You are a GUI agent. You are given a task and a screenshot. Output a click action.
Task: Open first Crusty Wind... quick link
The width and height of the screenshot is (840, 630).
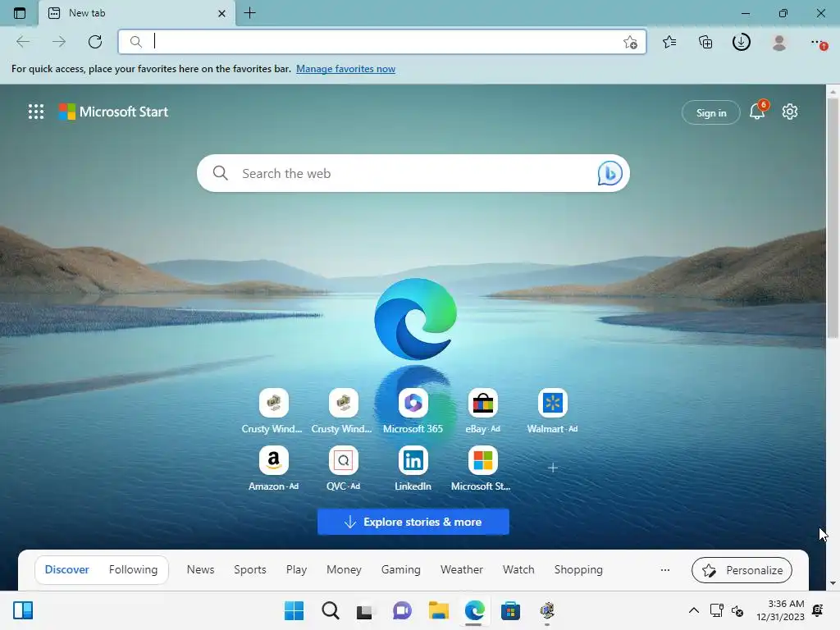coord(273,412)
